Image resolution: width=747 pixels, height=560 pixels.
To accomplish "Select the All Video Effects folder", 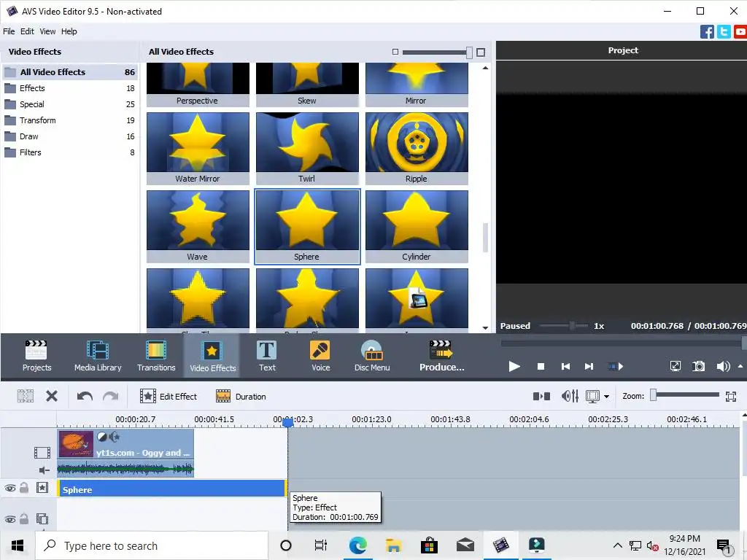I will tap(69, 72).
